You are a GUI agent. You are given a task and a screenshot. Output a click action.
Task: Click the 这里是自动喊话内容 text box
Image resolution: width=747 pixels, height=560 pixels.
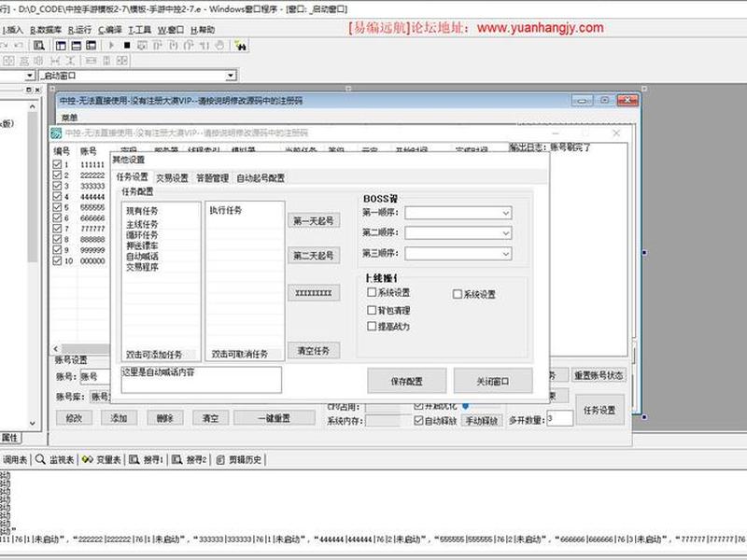(x=201, y=380)
